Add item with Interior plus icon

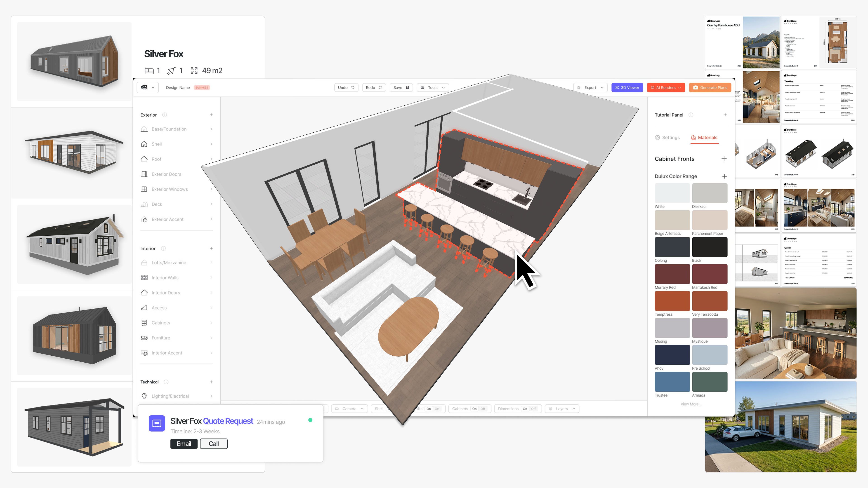tap(211, 249)
